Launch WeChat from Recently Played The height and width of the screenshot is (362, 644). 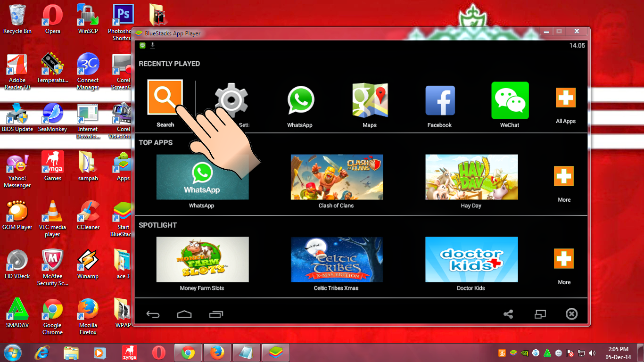click(x=510, y=100)
